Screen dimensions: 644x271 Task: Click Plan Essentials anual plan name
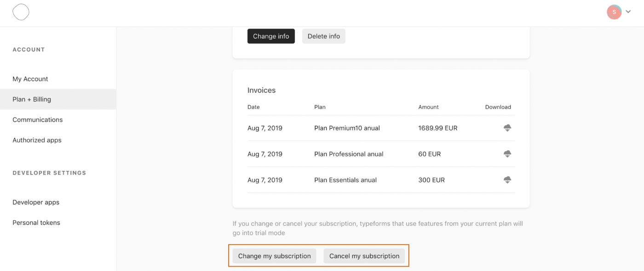pos(345,180)
